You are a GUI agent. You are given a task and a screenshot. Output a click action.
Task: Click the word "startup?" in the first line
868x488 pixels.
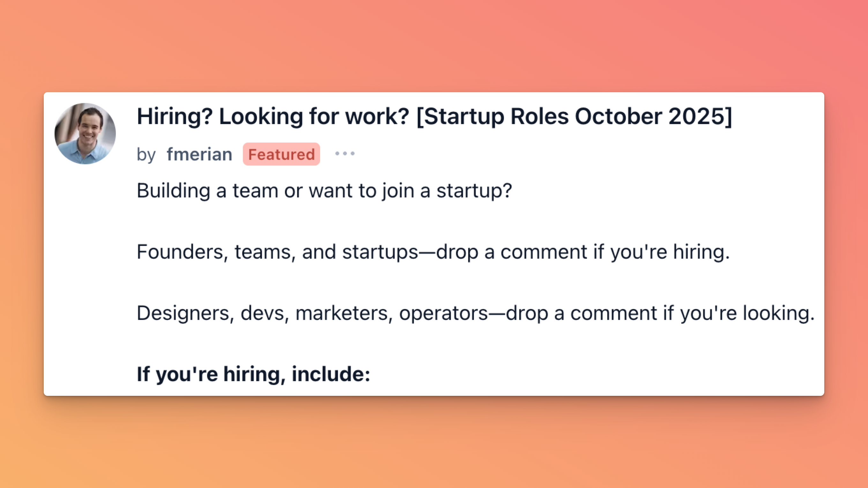tap(474, 191)
